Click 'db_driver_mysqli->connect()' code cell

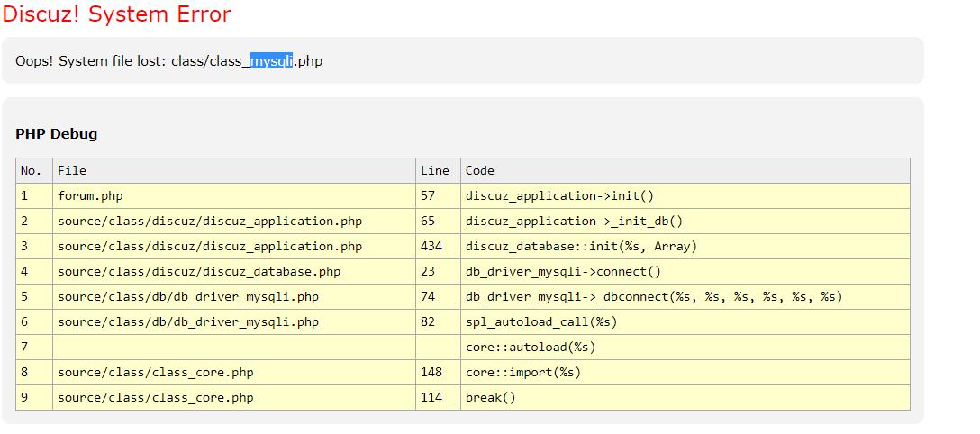pyautogui.click(x=685, y=272)
